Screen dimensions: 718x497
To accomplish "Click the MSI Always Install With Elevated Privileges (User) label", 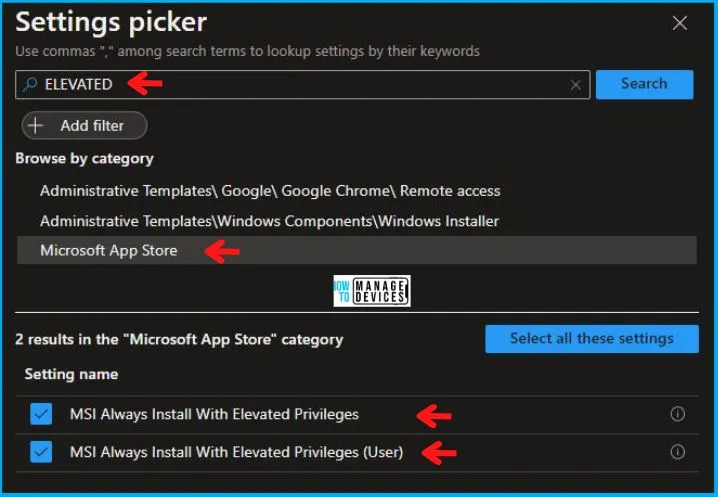I will click(236, 452).
